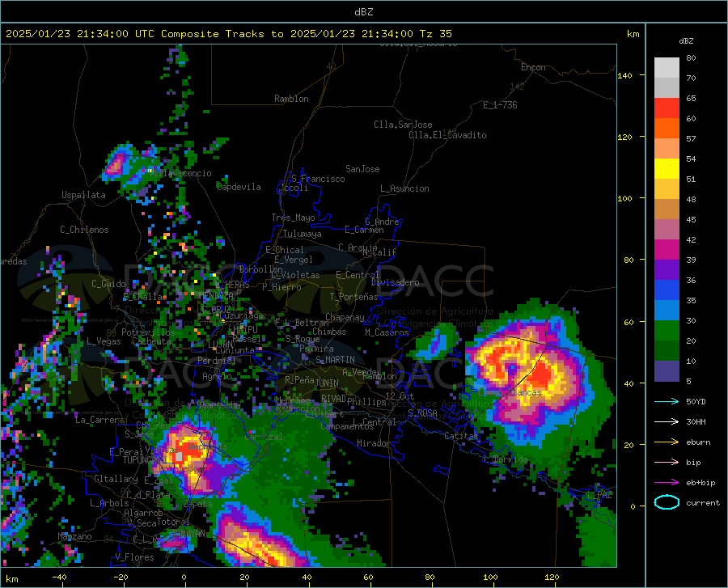Click the 'Encon' place label
Image resolution: width=728 pixels, height=588 pixels.
533,67
